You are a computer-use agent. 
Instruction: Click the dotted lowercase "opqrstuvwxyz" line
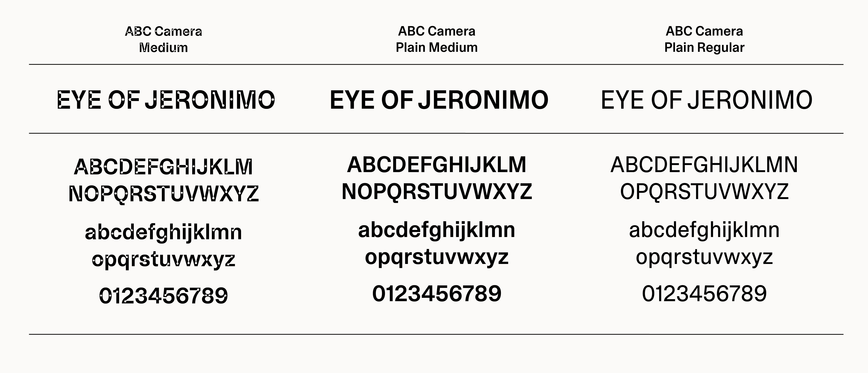click(163, 260)
